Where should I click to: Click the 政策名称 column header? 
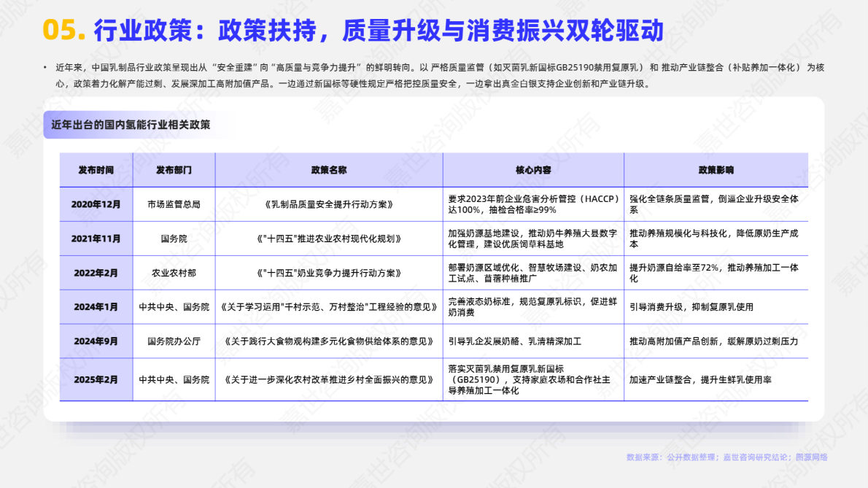(328, 169)
